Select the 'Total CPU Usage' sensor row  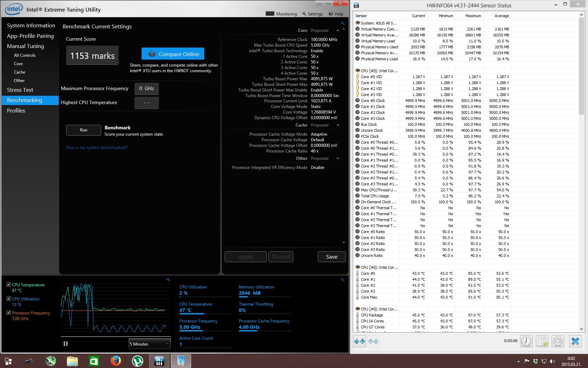(432, 196)
